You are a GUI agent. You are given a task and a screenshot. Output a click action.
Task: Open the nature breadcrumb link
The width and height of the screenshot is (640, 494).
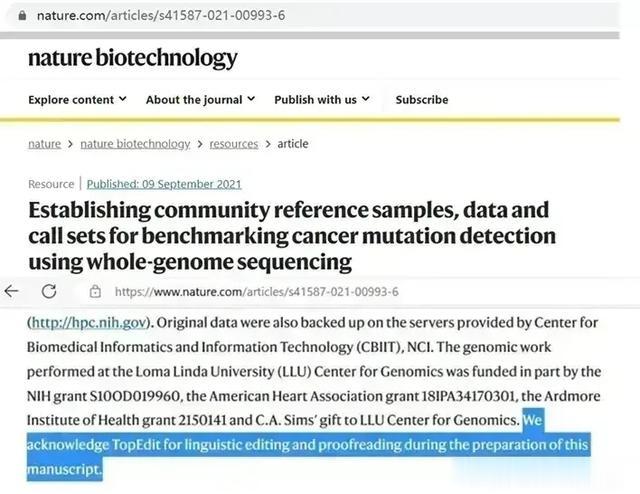tap(44, 144)
